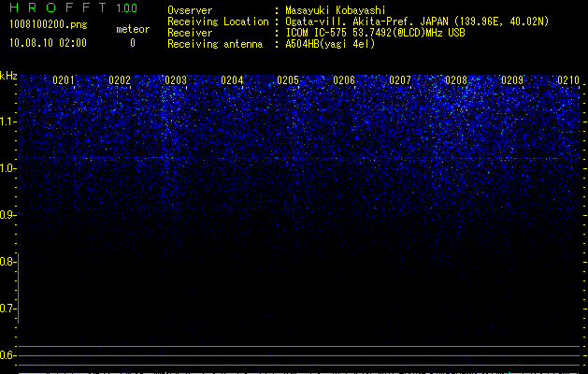Click the 1.1 frequency axis label
588x374 pixels.
coord(7,122)
